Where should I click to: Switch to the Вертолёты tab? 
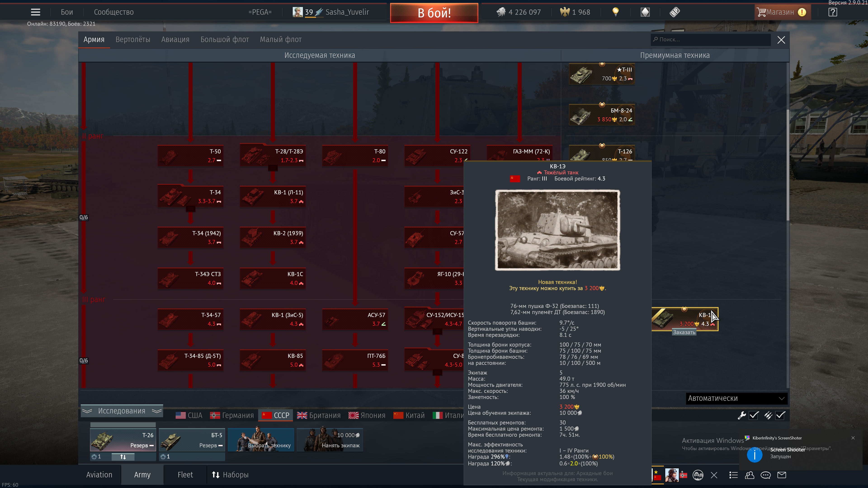click(x=133, y=39)
